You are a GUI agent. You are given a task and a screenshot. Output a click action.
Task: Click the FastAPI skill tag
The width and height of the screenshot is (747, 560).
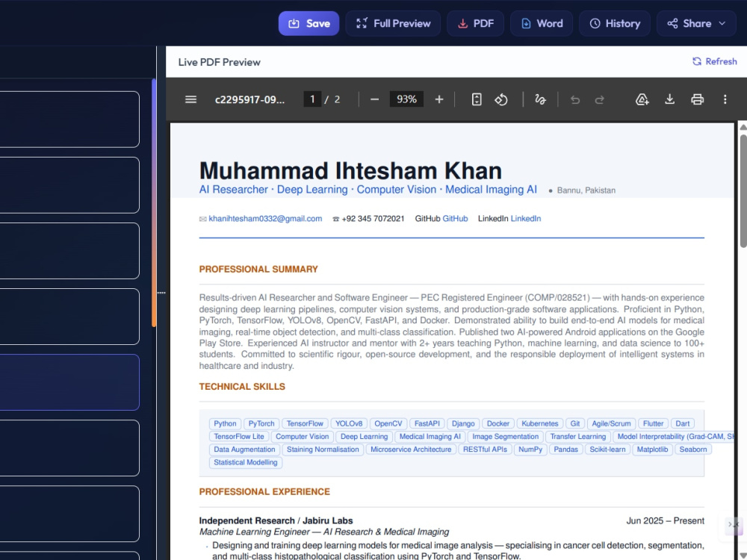427,423
